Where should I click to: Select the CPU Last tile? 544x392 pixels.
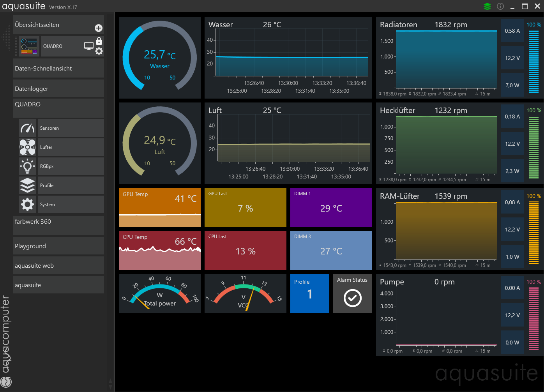246,251
